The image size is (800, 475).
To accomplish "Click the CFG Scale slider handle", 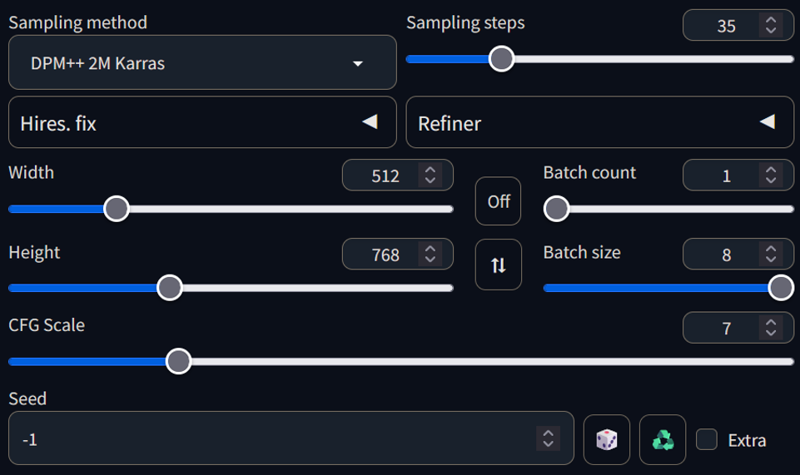I will tap(179, 362).
